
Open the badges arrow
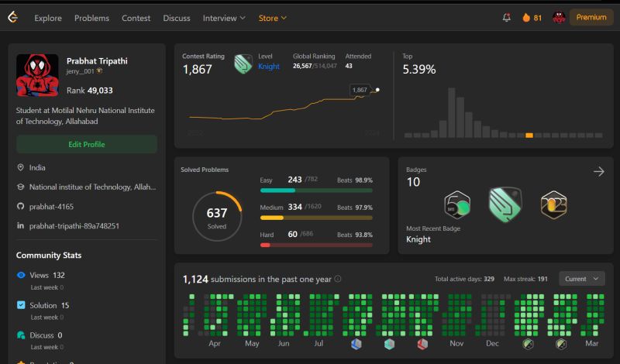click(598, 171)
